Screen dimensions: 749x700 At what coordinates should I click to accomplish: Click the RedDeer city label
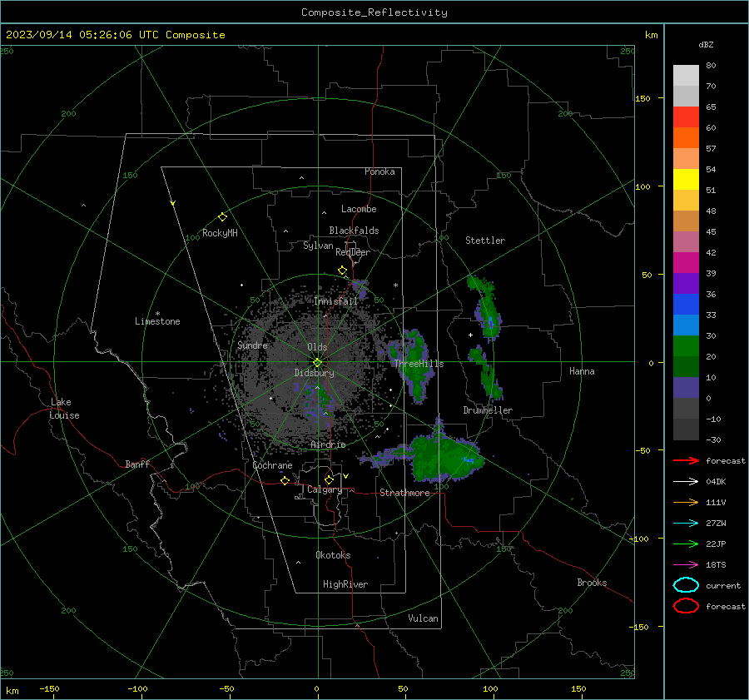(x=353, y=252)
